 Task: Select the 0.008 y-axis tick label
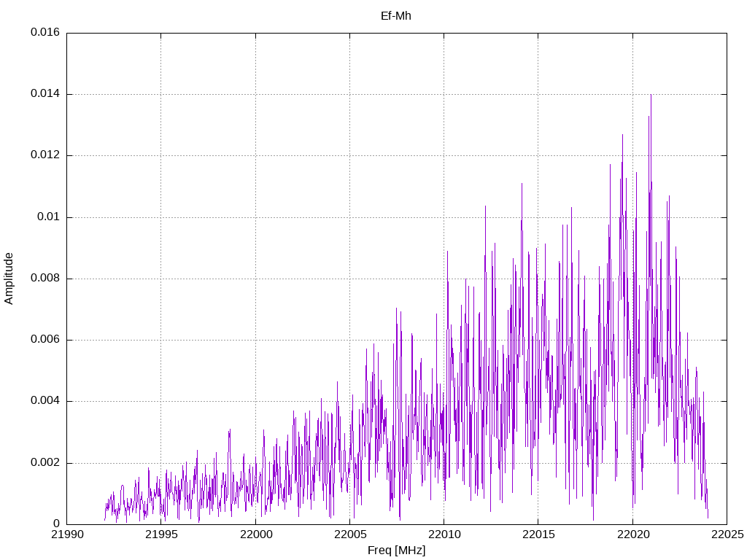(x=45, y=279)
